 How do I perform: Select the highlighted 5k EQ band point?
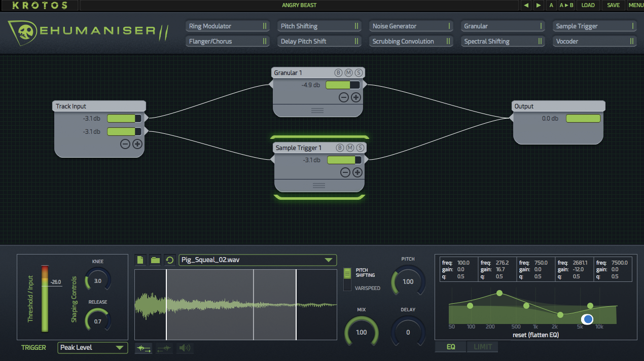(x=587, y=319)
